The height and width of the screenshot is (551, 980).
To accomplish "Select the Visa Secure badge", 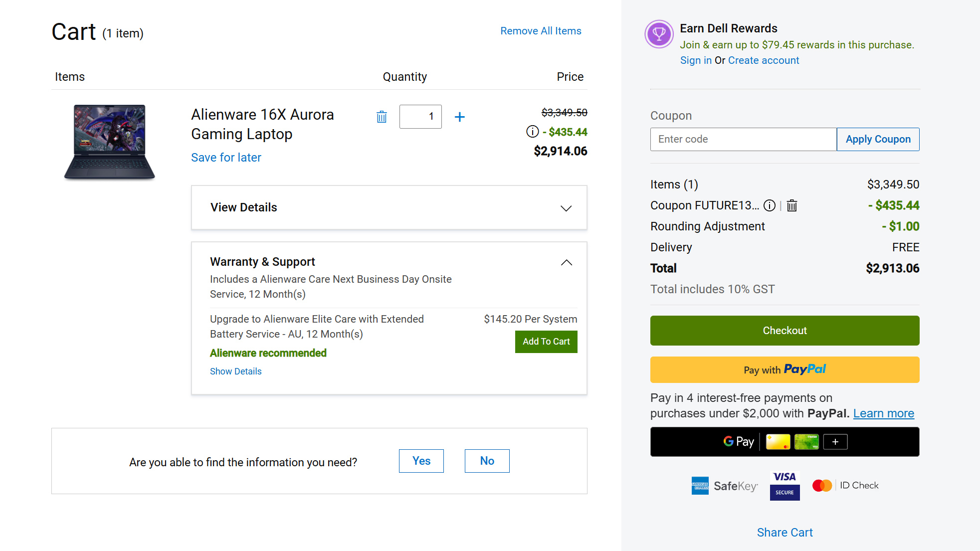I will pyautogui.click(x=784, y=485).
